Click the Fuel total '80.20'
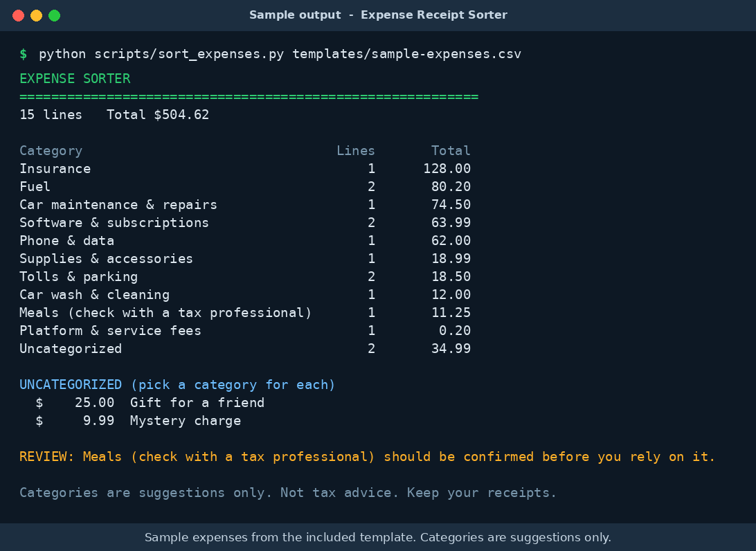The width and height of the screenshot is (756, 551). (x=451, y=187)
